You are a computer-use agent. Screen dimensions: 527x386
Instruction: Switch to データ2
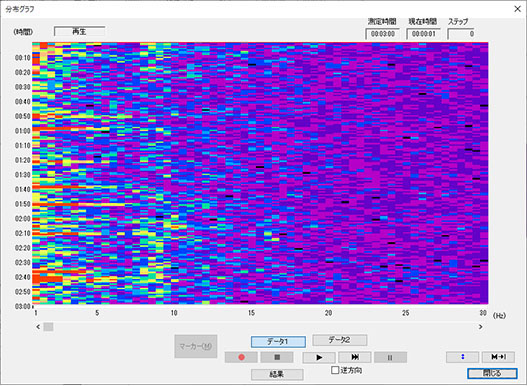(x=339, y=340)
